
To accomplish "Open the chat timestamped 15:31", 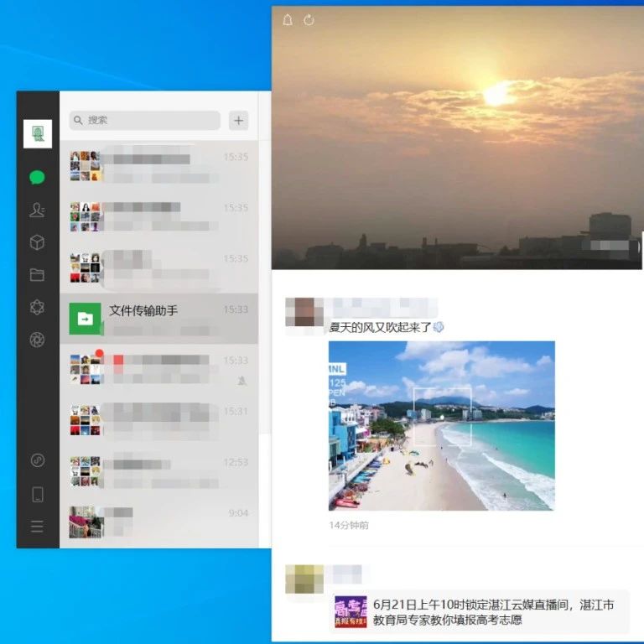I will (x=159, y=420).
